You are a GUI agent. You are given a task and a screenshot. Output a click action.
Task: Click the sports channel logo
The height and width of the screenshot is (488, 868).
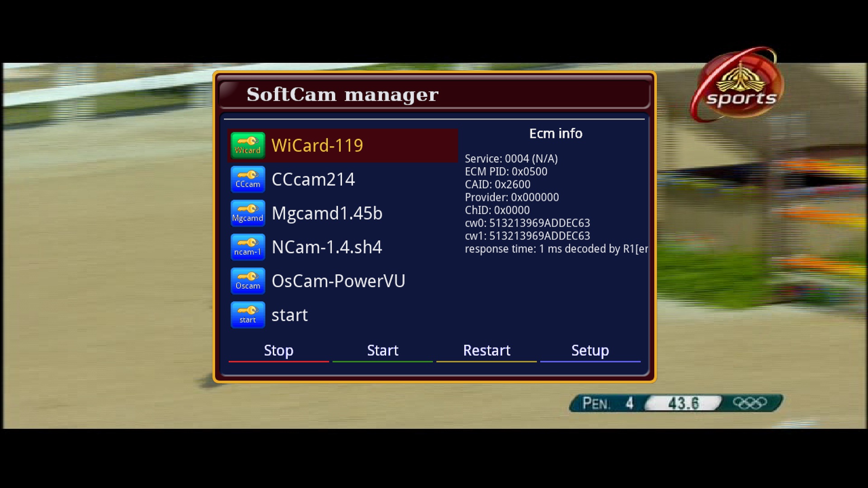tap(737, 85)
